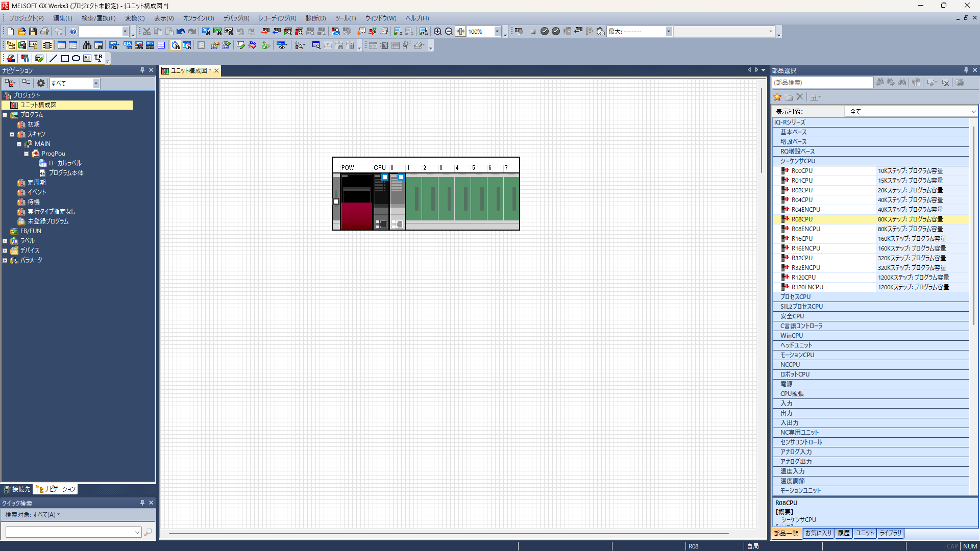The image size is (980, 551).
Task: Switch to the 履歴 tab
Action: pos(843,533)
